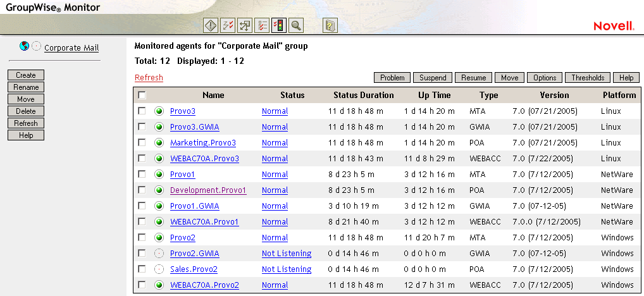Click Normal status link for Provo1.GWIA
Image resolution: width=644 pixels, height=296 pixels.
click(275, 206)
